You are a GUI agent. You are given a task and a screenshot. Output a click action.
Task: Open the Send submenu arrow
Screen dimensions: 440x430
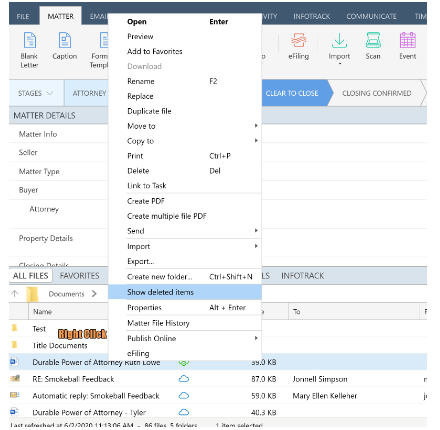256,230
